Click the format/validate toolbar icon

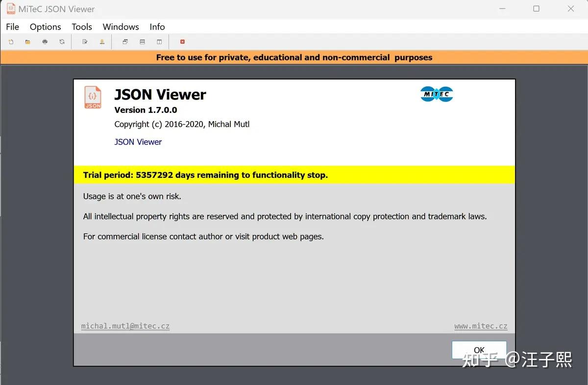pos(102,42)
